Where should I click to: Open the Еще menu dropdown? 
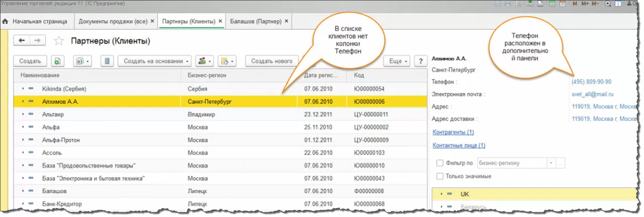tap(397, 61)
